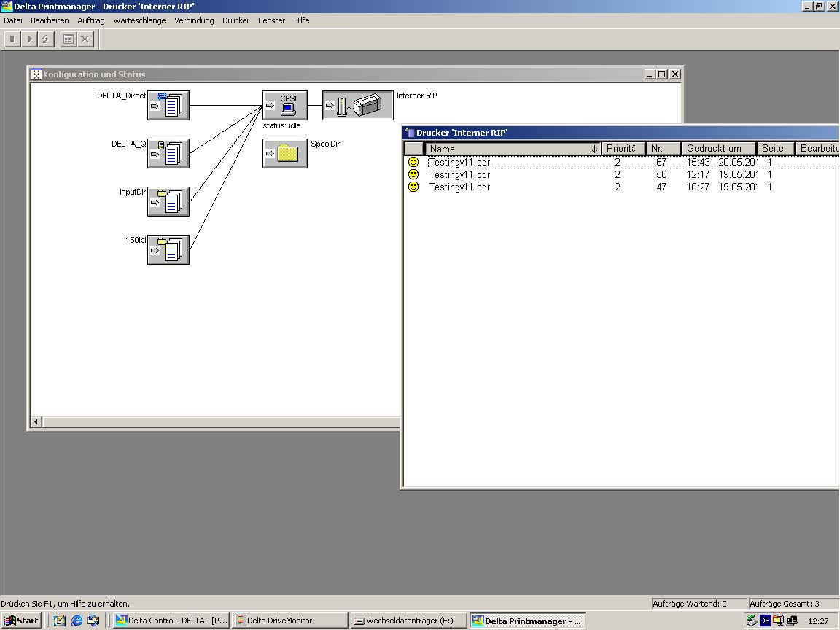840x630 pixels.
Task: Click the Bearbeitu column header
Action: [x=817, y=149]
